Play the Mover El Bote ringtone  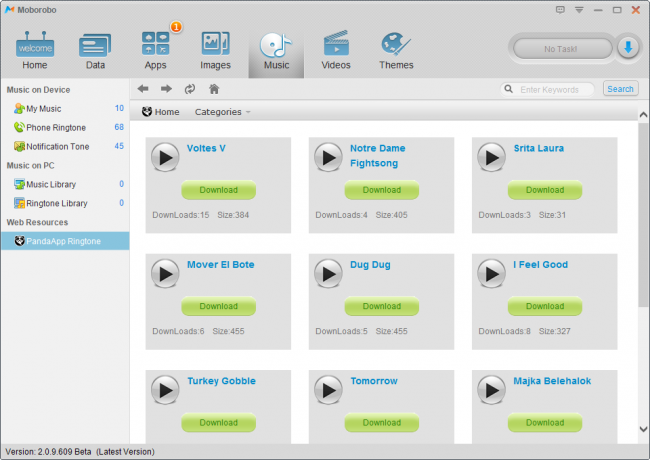(165, 274)
